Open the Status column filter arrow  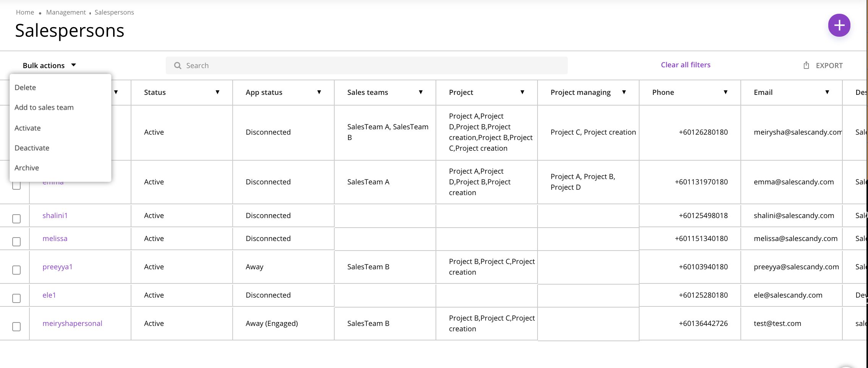217,92
